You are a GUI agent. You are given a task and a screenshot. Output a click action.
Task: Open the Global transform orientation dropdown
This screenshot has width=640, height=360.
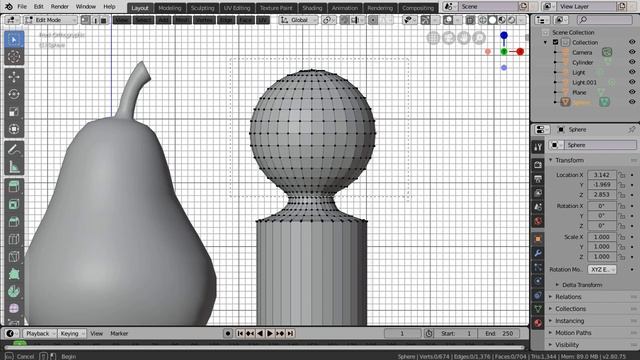coord(298,20)
